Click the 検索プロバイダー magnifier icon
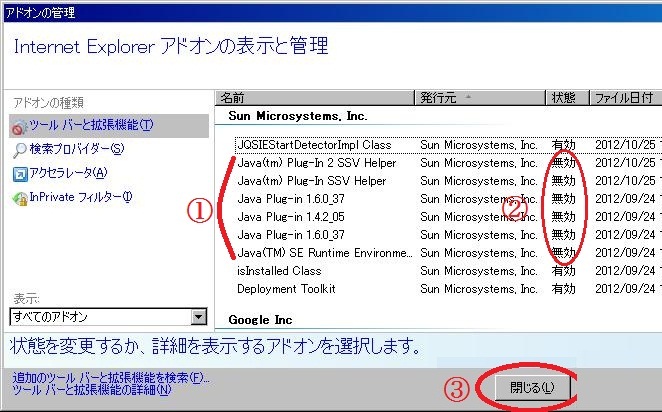The height and width of the screenshot is (412, 662). click(x=20, y=149)
